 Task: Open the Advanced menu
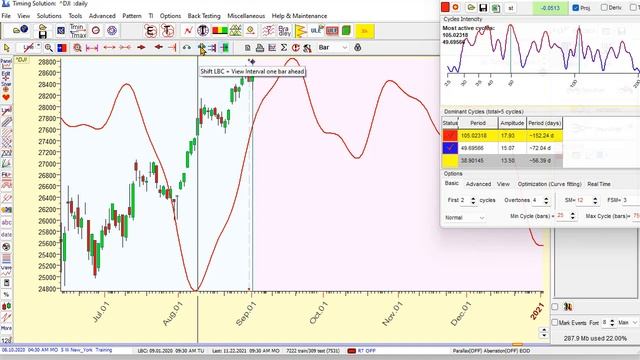point(102,16)
